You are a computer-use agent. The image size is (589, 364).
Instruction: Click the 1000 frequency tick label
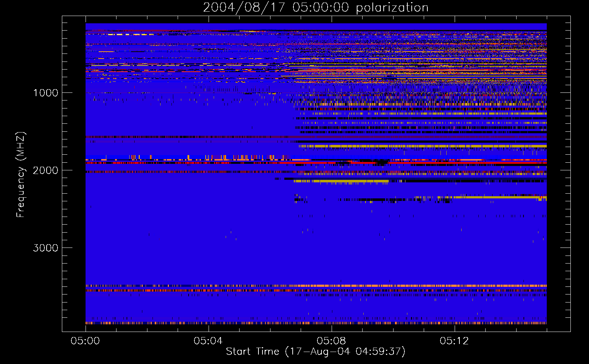(x=46, y=93)
